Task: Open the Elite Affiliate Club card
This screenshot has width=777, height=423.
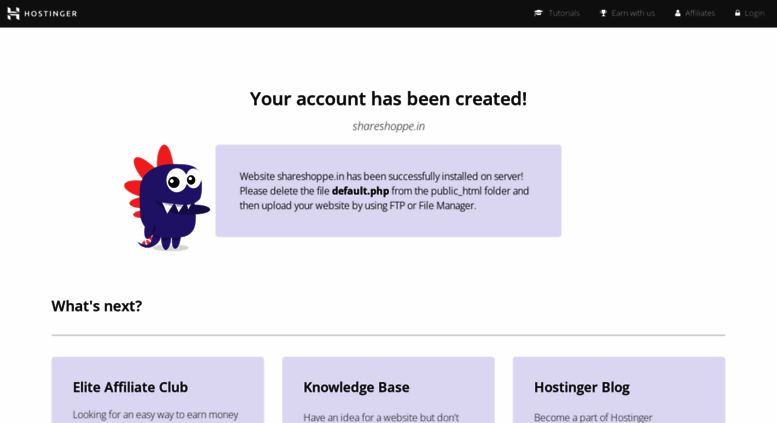Action: click(x=158, y=390)
